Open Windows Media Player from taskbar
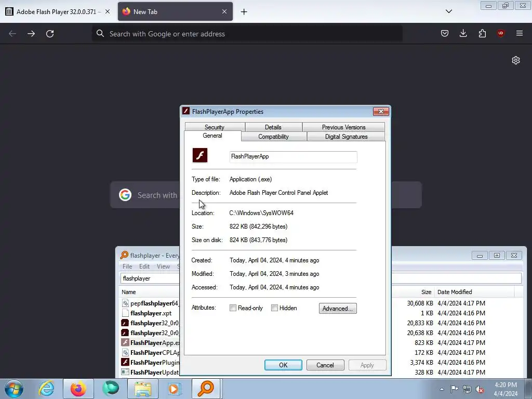 (x=175, y=389)
